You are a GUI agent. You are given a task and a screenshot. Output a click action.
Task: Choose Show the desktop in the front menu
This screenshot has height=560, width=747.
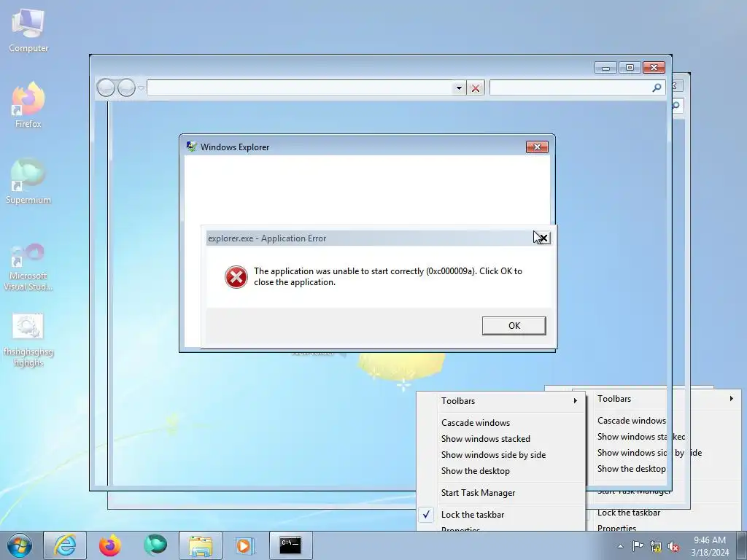coord(500,471)
